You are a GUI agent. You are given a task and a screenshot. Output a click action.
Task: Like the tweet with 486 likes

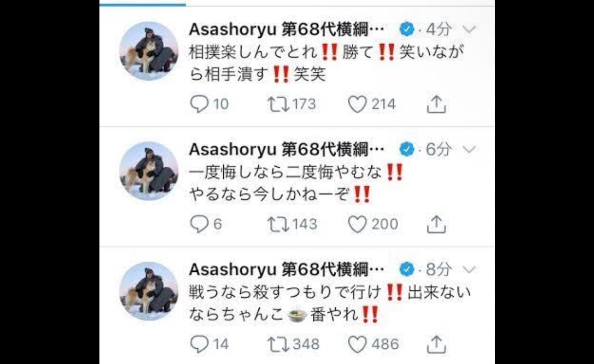click(x=358, y=344)
